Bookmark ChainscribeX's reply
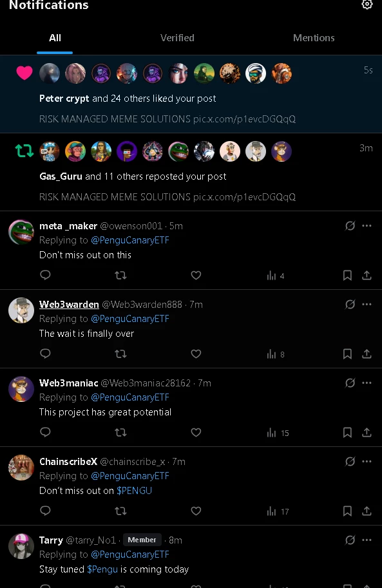Screen dimensions: 382x588 click(x=347, y=511)
